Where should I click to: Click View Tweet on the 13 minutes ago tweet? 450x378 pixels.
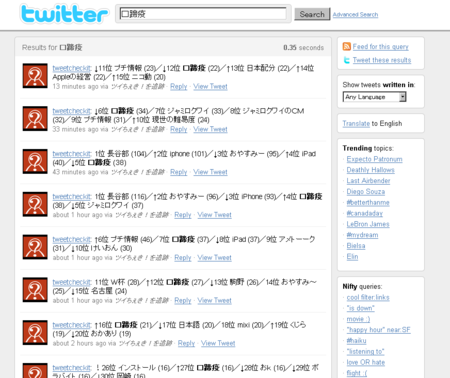210,86
